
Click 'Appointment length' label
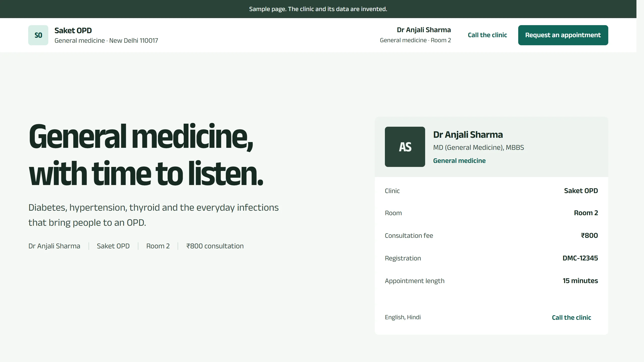[x=415, y=281]
